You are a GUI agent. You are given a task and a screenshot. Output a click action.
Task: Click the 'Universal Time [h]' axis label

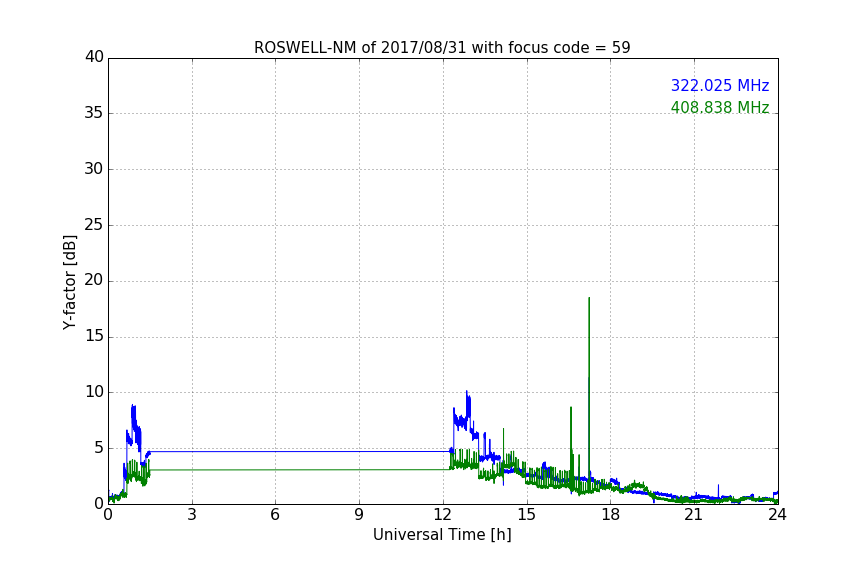(442, 535)
